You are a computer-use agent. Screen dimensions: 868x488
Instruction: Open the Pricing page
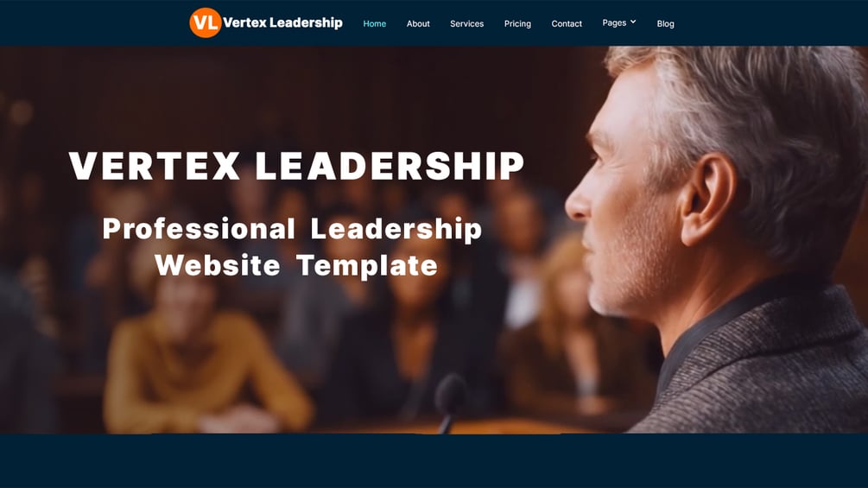click(x=517, y=24)
